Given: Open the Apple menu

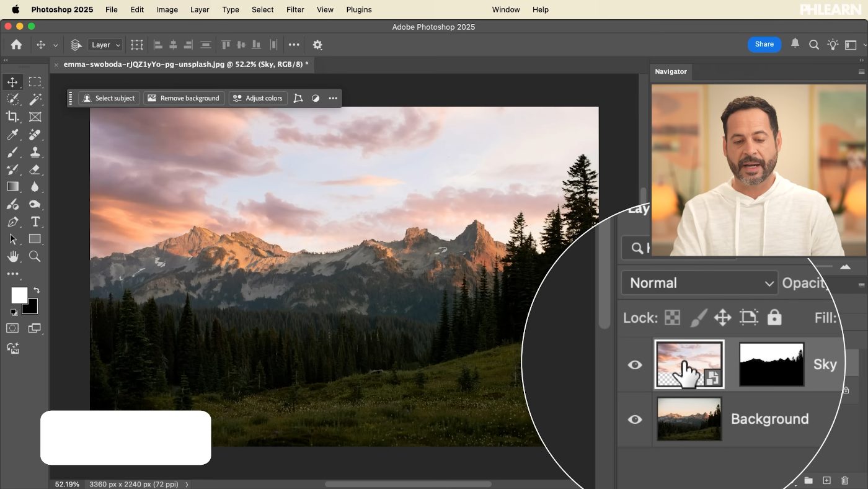Looking at the screenshot, I should pyautogui.click(x=15, y=9).
